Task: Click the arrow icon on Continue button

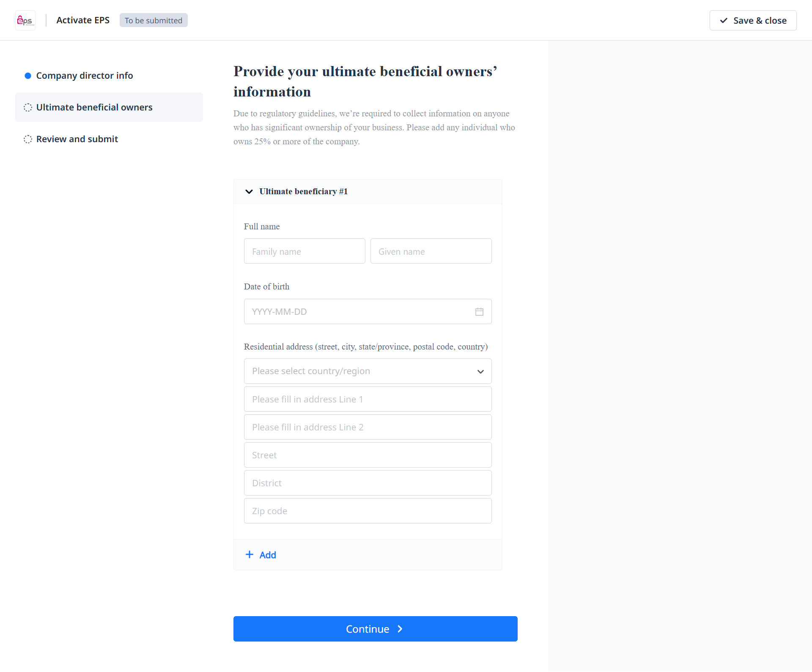Action: (400, 629)
